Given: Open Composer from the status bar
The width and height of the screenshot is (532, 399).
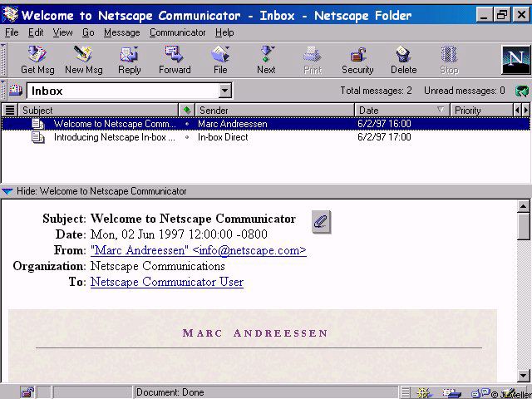Looking at the screenshot, I should pos(508,393).
